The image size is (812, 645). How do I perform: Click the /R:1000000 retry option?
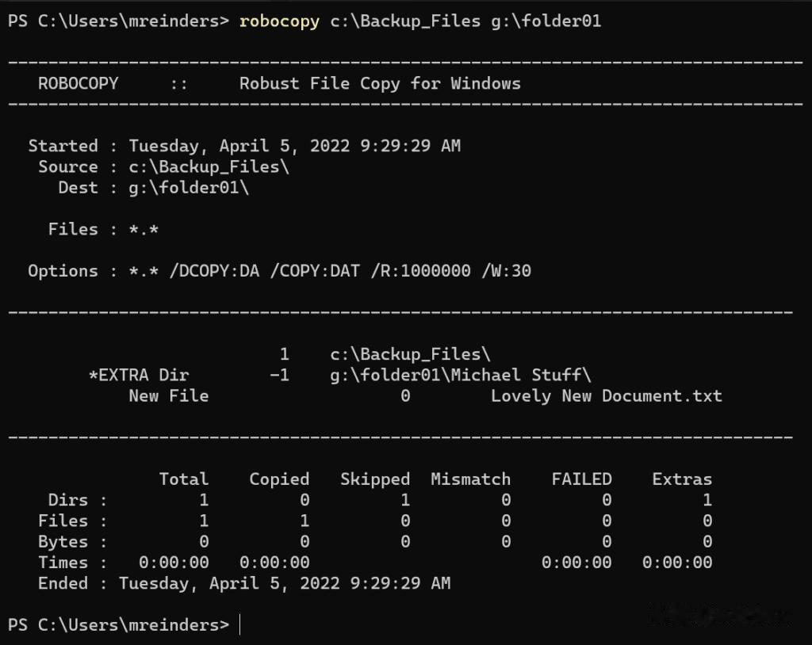click(420, 271)
